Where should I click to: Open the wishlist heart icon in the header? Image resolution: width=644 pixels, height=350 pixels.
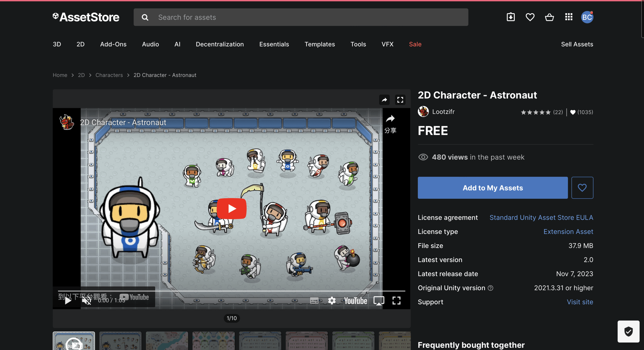[x=530, y=17]
